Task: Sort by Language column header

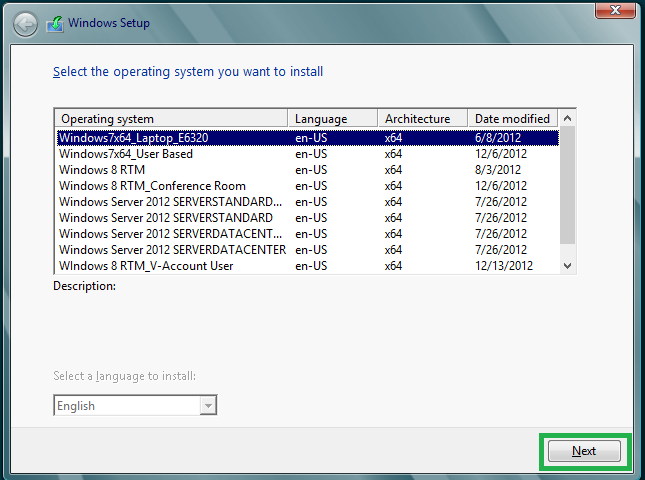Action: click(333, 118)
